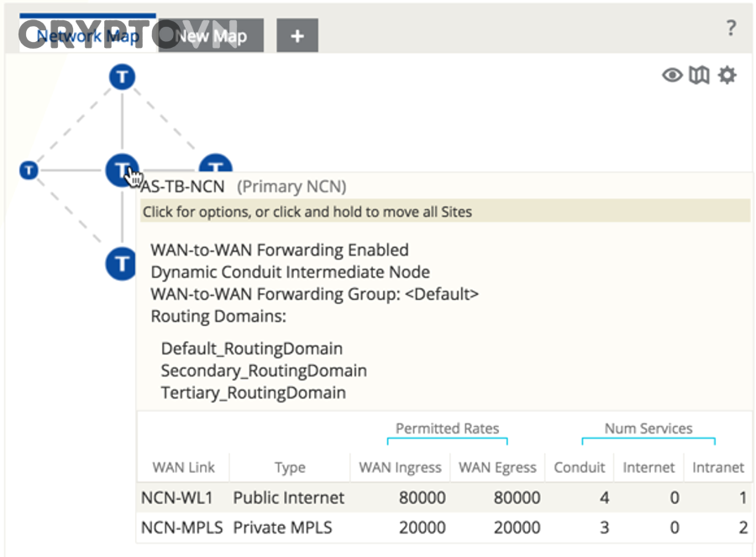
Task: Click the Conduit column header
Action: 579,467
